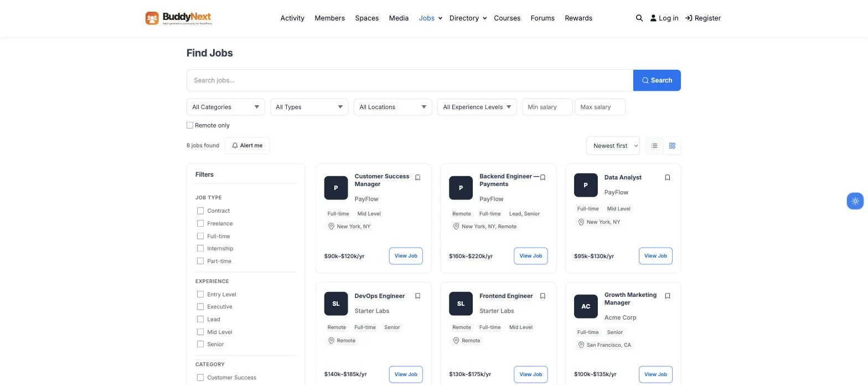Bookmark the Customer Success Manager job
The height and width of the screenshot is (385, 868).
click(418, 178)
